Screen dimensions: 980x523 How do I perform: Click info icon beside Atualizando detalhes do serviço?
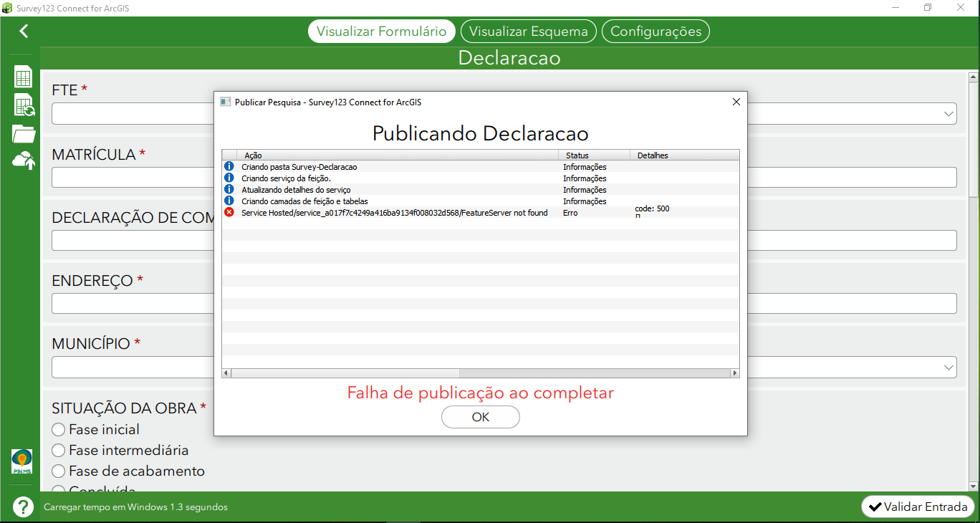(229, 189)
